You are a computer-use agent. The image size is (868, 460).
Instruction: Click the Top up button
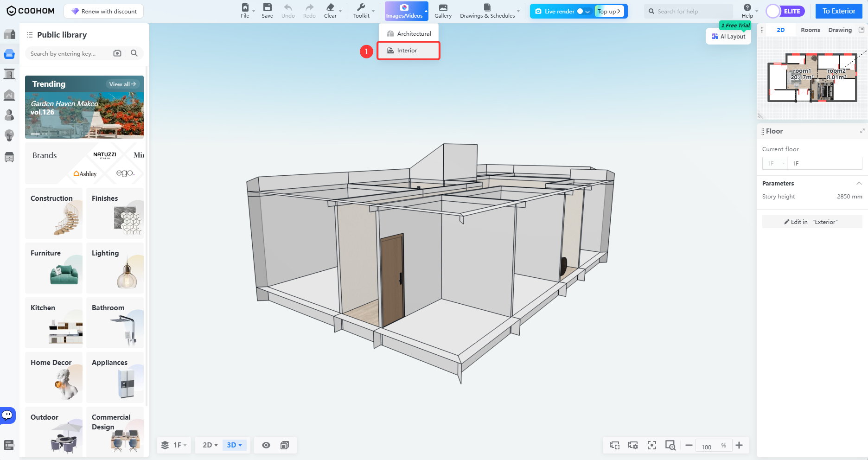609,12
